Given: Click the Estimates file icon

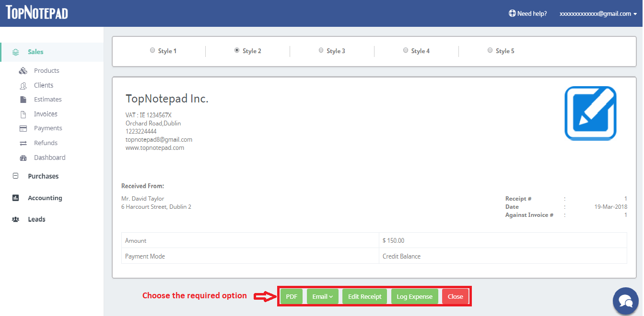Looking at the screenshot, I should [23, 100].
